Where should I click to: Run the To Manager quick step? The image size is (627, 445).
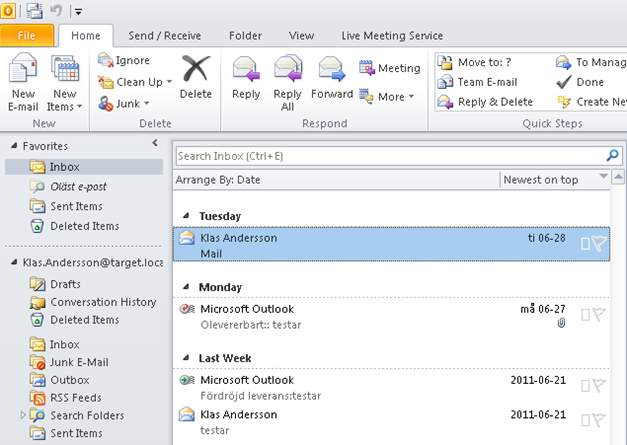(x=591, y=62)
